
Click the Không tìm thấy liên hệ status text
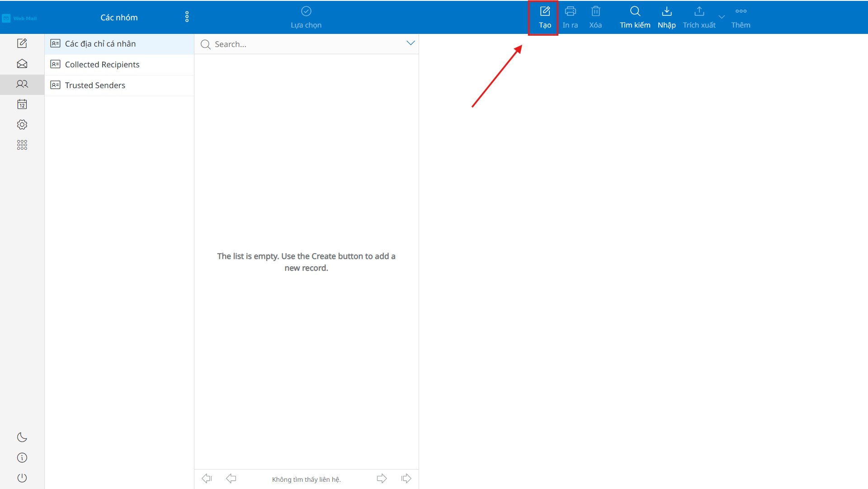point(307,480)
